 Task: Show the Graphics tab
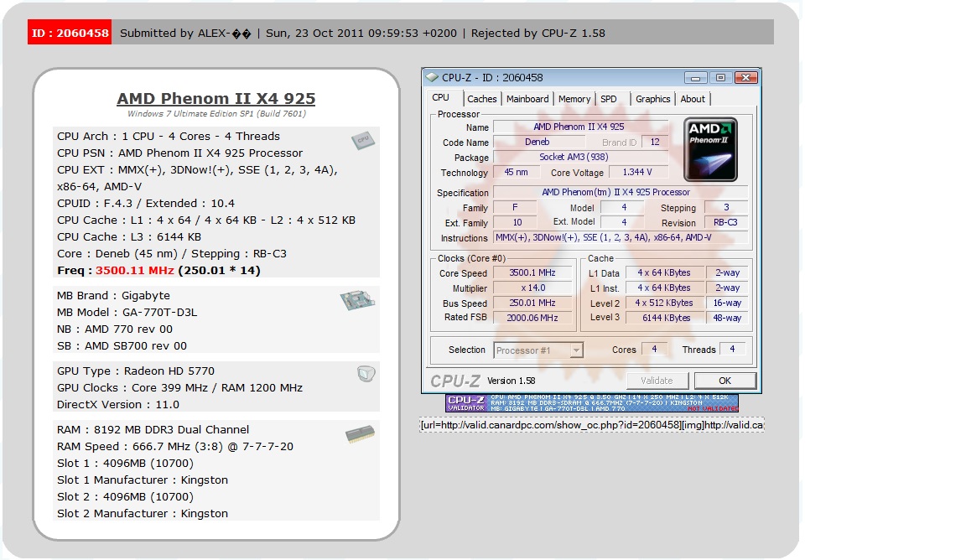coord(652,99)
